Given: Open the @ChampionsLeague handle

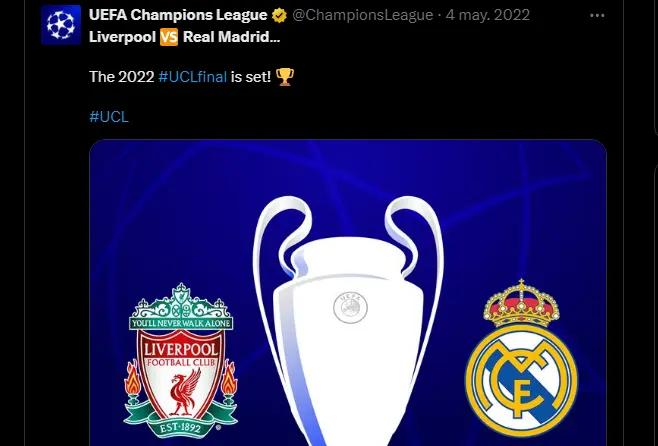Looking at the screenshot, I should (363, 16).
